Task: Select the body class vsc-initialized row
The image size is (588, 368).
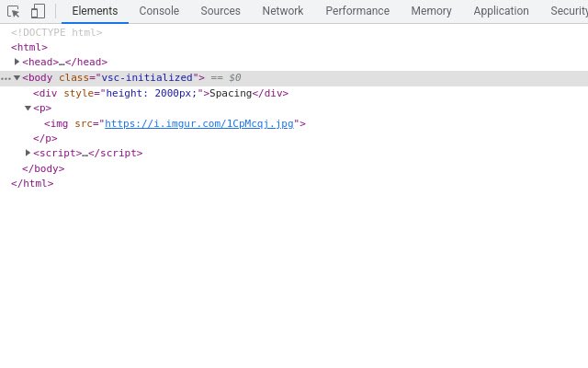Action: click(294, 77)
